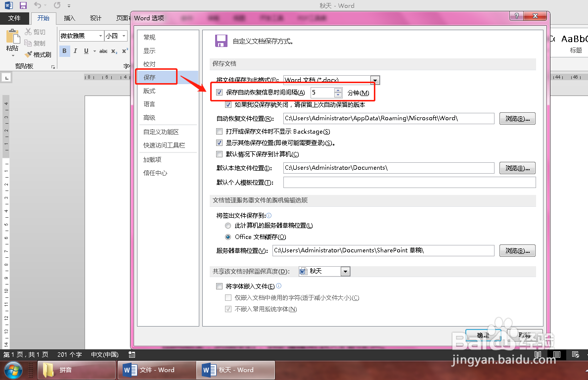Screen dimensions: 588x380
Task: Increase AutoRecover minutes with up arrow
Action: pos(338,90)
